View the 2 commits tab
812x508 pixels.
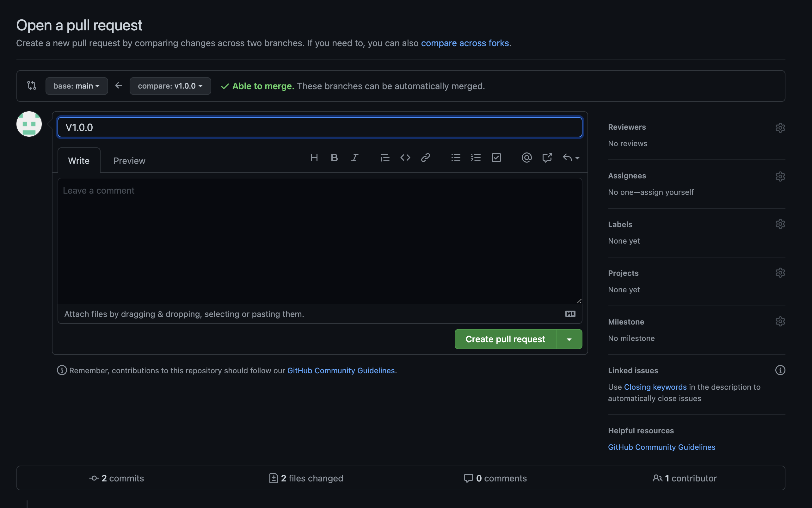click(117, 478)
